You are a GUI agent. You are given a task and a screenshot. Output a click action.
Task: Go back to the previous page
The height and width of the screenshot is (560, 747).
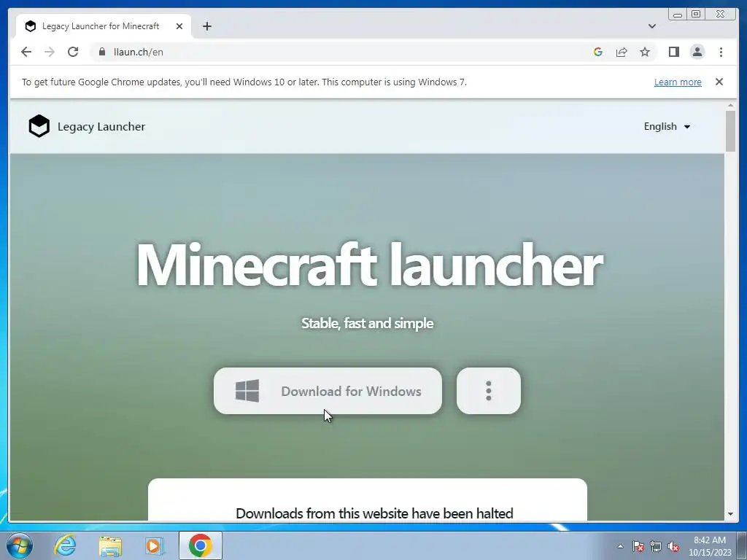coord(26,52)
